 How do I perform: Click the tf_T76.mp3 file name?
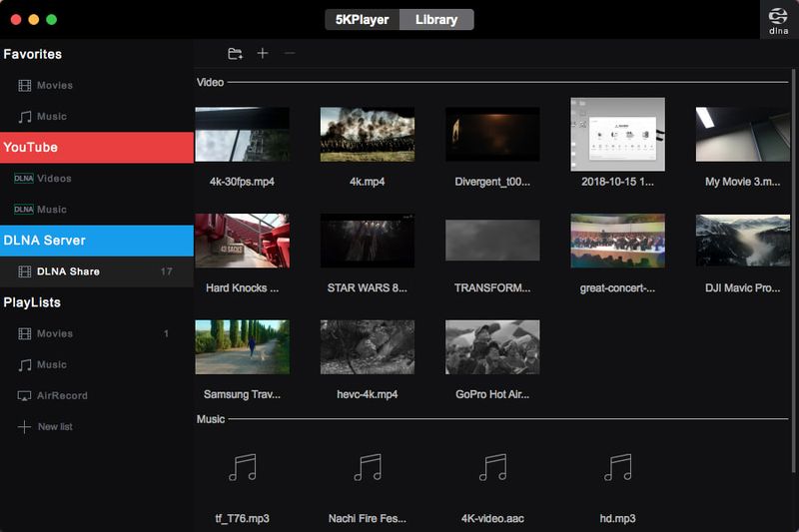pos(242,519)
